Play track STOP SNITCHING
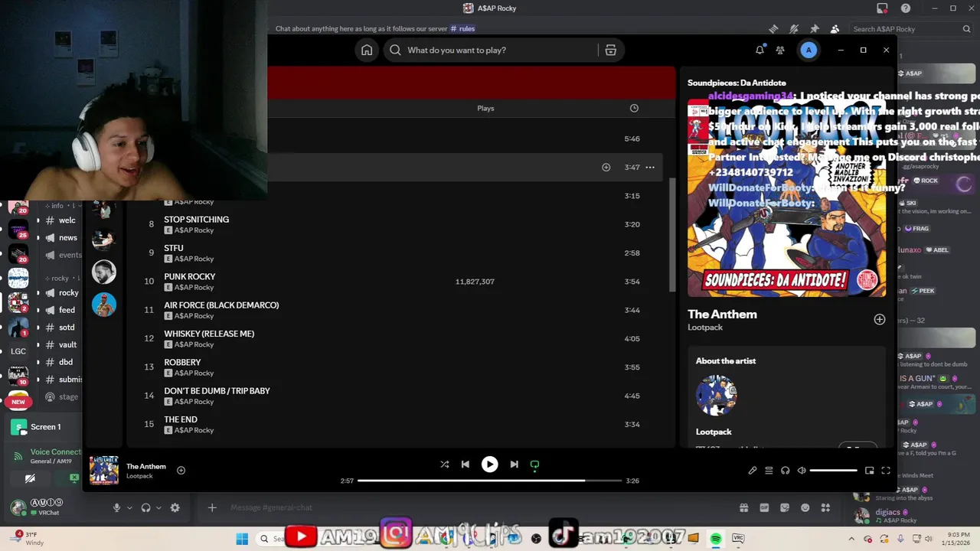The height and width of the screenshot is (551, 980). click(x=196, y=220)
